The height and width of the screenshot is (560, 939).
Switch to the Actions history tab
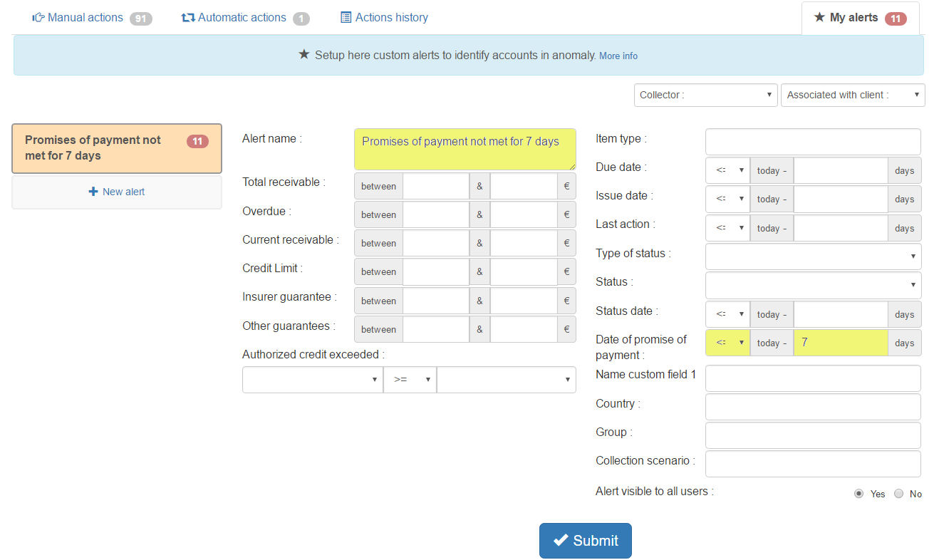[x=391, y=18]
